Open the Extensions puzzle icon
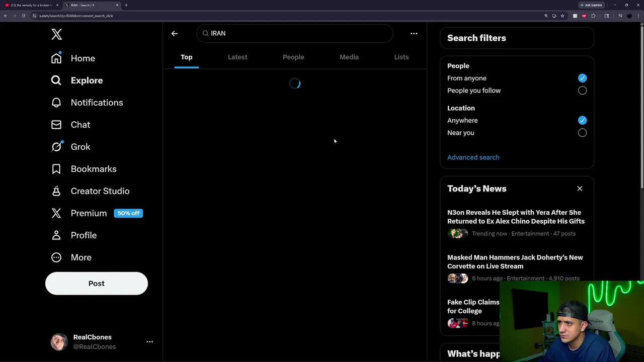 tap(593, 16)
